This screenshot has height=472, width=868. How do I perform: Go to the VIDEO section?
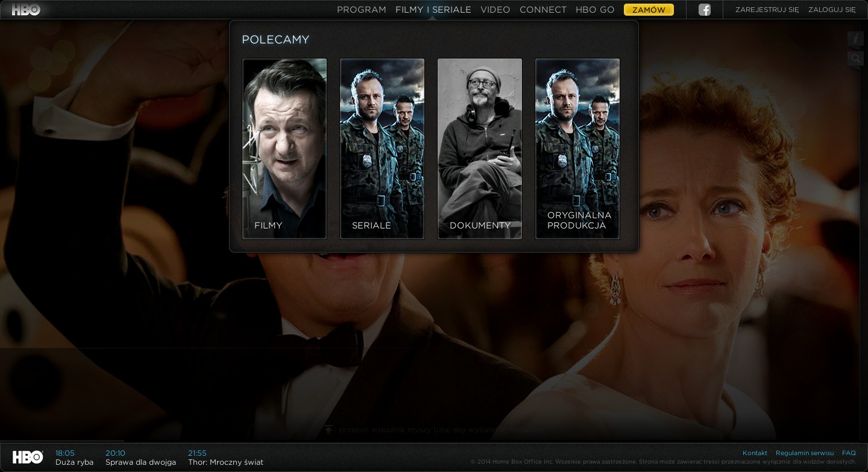(x=495, y=10)
